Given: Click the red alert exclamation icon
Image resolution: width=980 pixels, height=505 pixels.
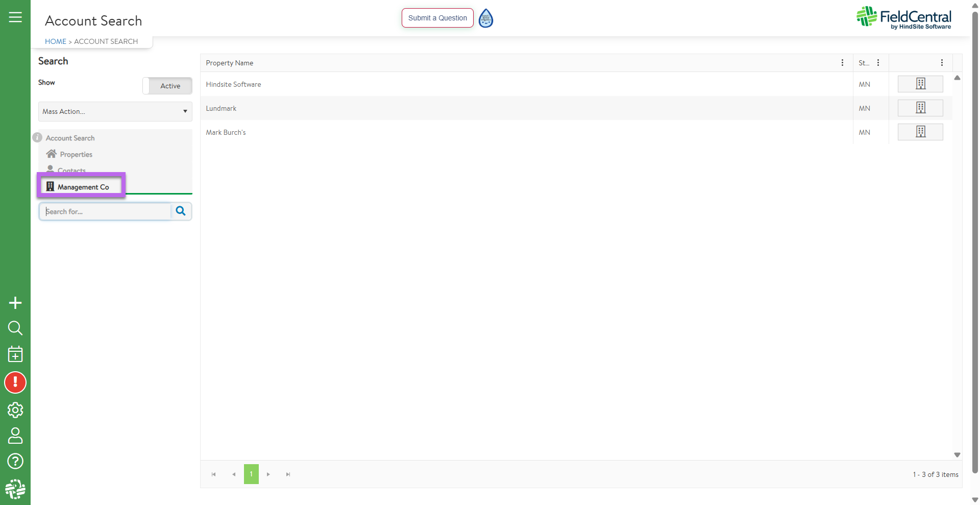Looking at the screenshot, I should pyautogui.click(x=15, y=382).
